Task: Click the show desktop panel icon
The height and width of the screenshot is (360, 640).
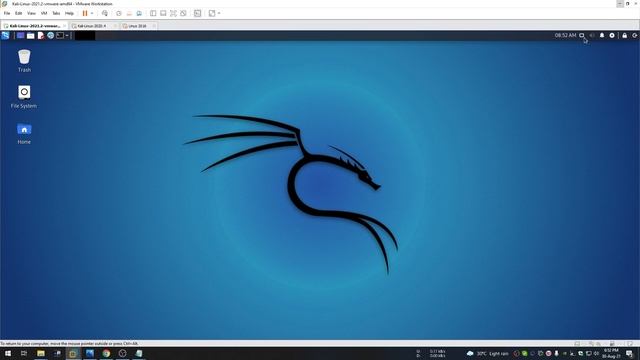Action: [x=20, y=36]
